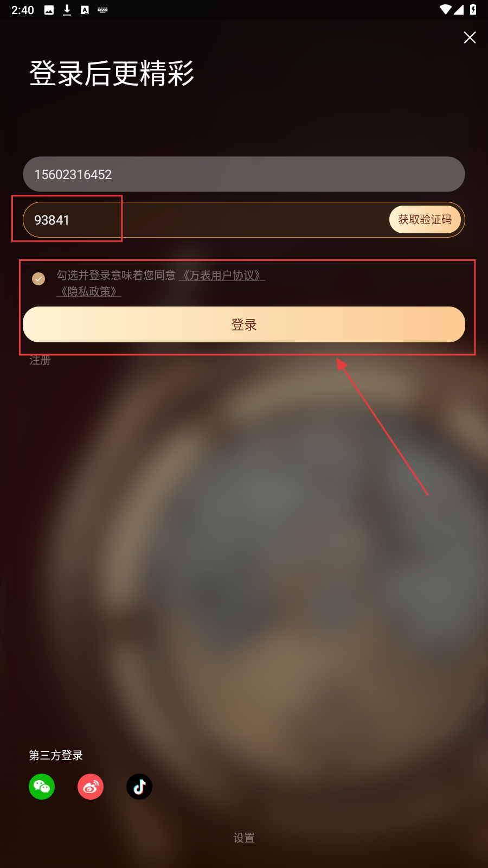488x868 pixels.
Task: Toggle the agreement consent checkbox
Action: pos(38,278)
